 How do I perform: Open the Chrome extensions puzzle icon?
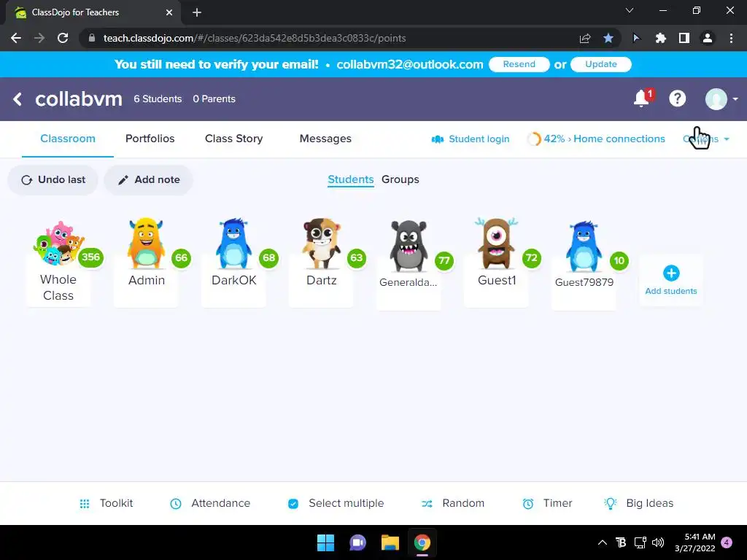pos(660,38)
